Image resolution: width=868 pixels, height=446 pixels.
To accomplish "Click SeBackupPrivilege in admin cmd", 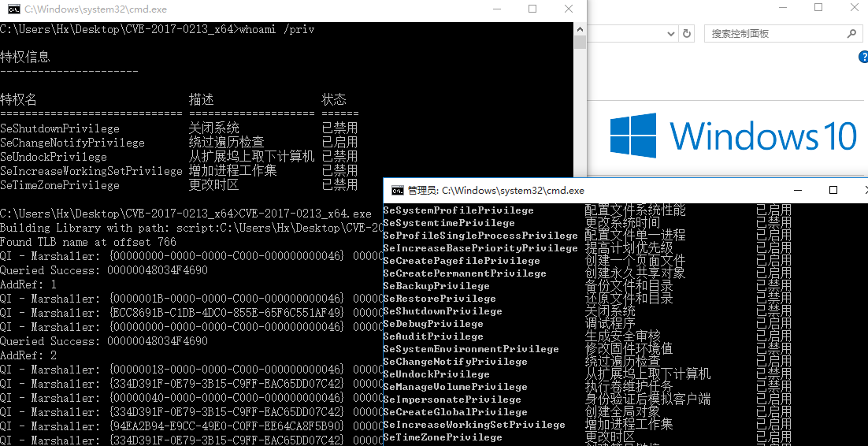I will click(436, 287).
